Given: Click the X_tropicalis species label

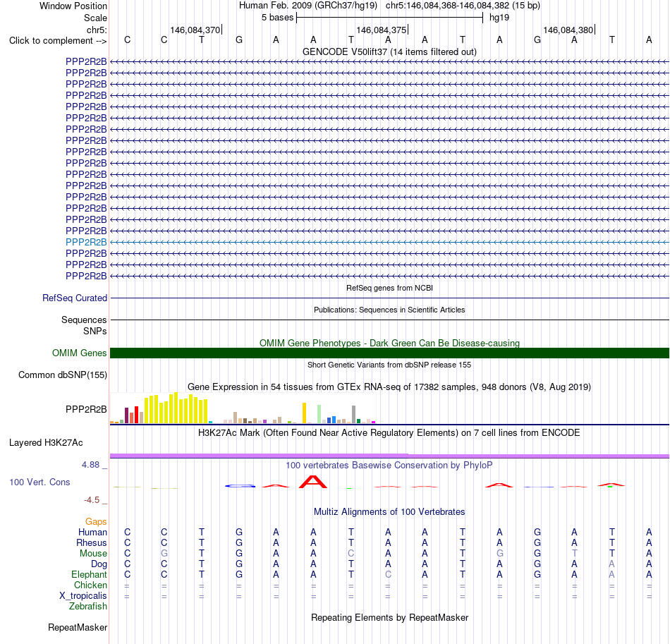Looking at the screenshot, I should click(x=83, y=596).
